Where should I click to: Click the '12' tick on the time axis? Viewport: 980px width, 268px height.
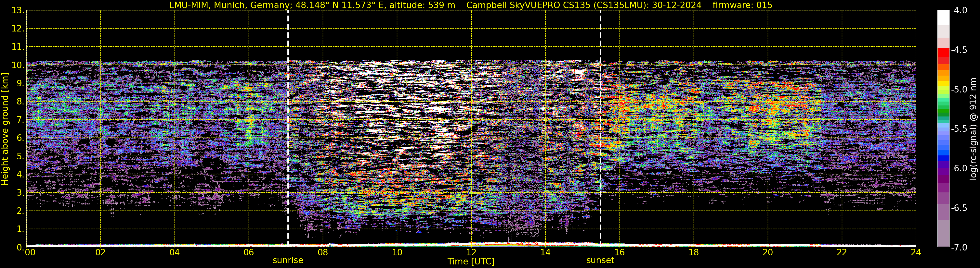point(471,252)
